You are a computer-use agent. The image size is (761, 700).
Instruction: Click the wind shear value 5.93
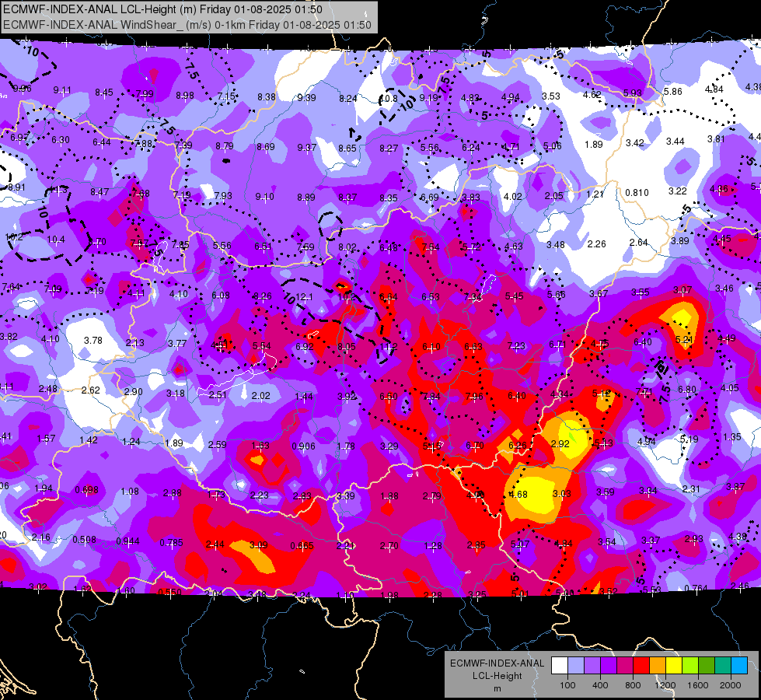point(633,93)
